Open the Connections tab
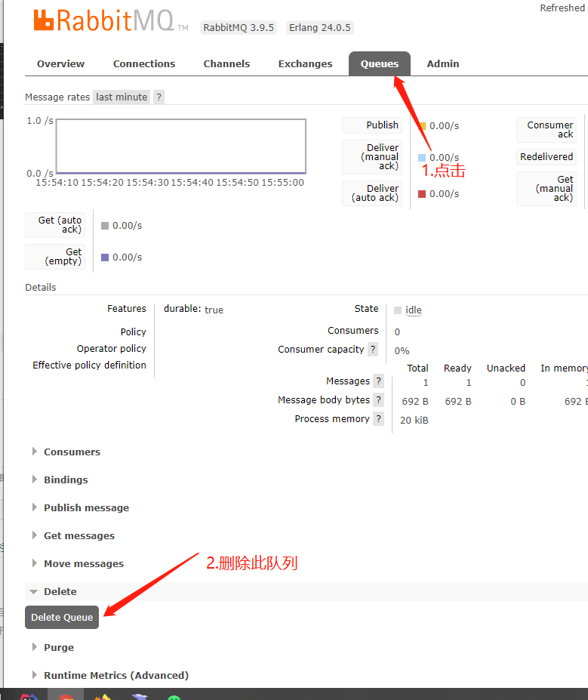588x700 pixels. click(x=144, y=64)
